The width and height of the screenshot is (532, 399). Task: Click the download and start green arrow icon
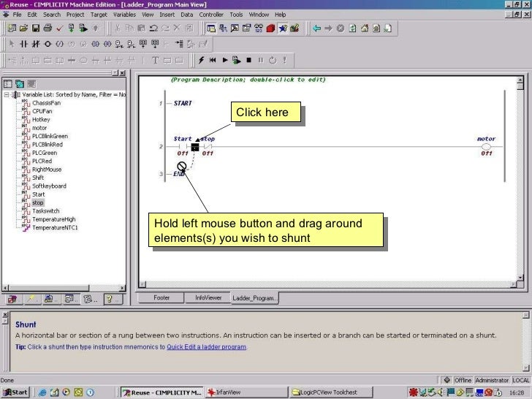tap(237, 60)
